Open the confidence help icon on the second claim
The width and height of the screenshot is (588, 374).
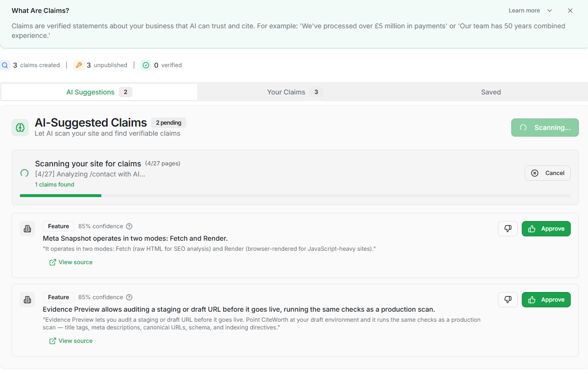tap(129, 297)
